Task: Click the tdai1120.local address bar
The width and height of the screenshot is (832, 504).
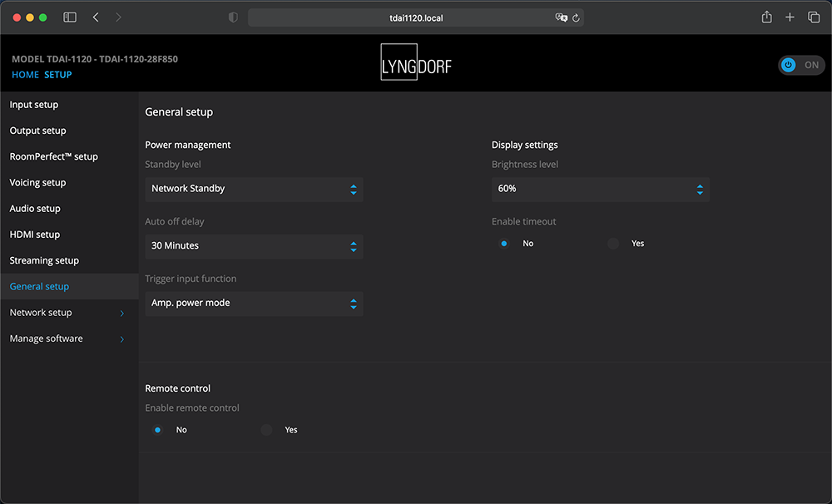Action: (416, 18)
